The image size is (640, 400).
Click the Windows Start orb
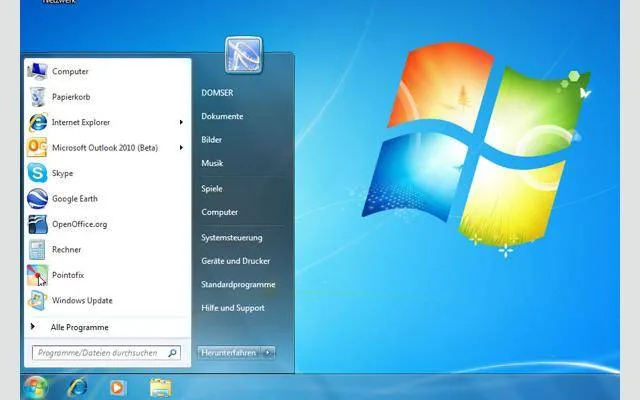point(36,387)
